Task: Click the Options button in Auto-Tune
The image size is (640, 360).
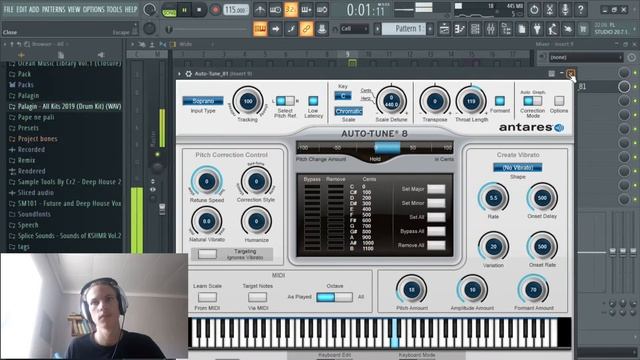Action: coord(559,100)
